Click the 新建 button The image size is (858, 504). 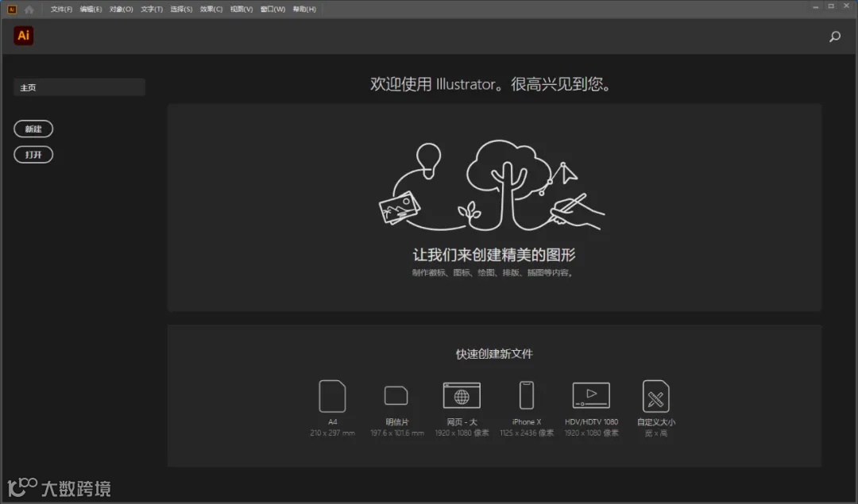(33, 129)
